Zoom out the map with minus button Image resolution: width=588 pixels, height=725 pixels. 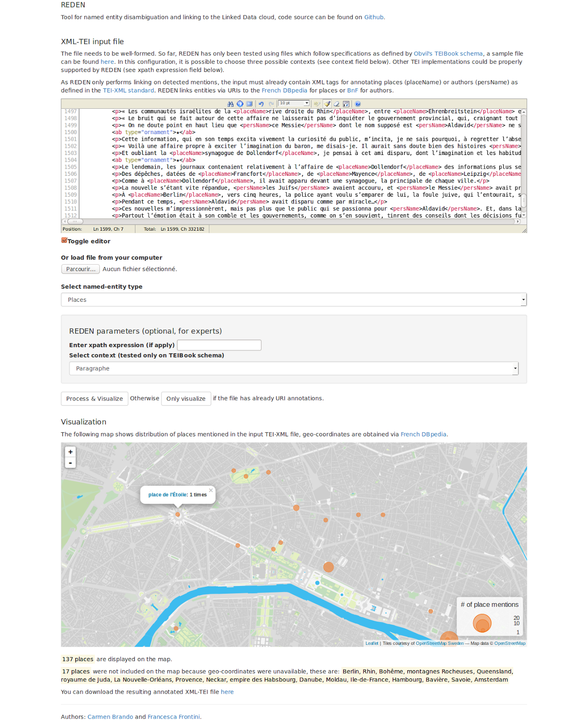tap(70, 463)
